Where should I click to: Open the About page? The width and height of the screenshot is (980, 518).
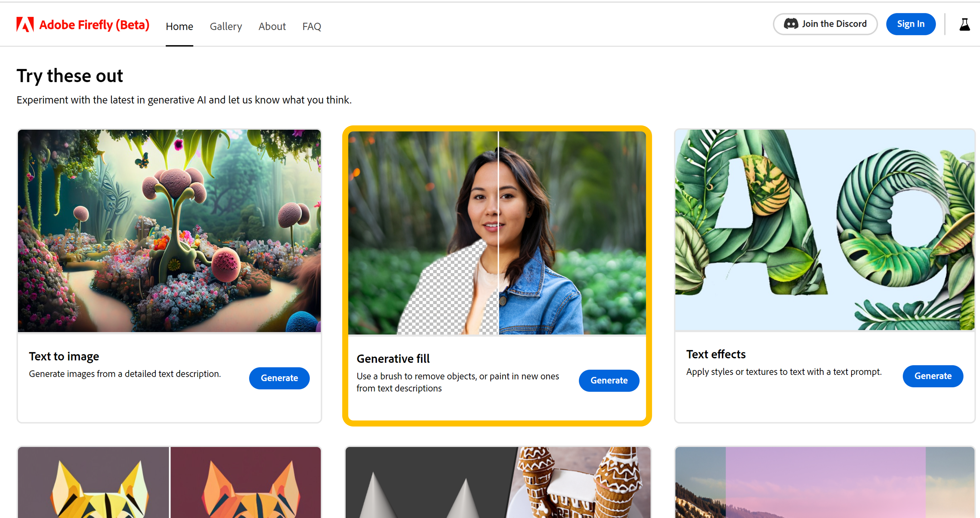272,26
